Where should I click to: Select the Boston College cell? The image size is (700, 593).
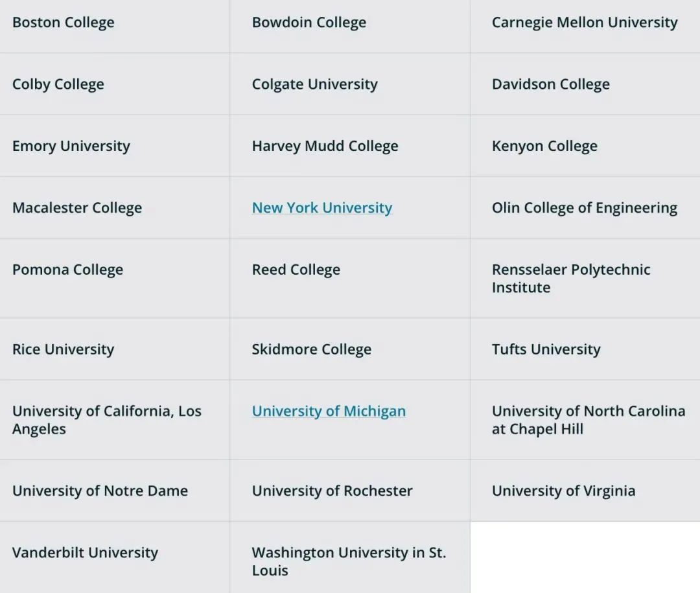[63, 23]
